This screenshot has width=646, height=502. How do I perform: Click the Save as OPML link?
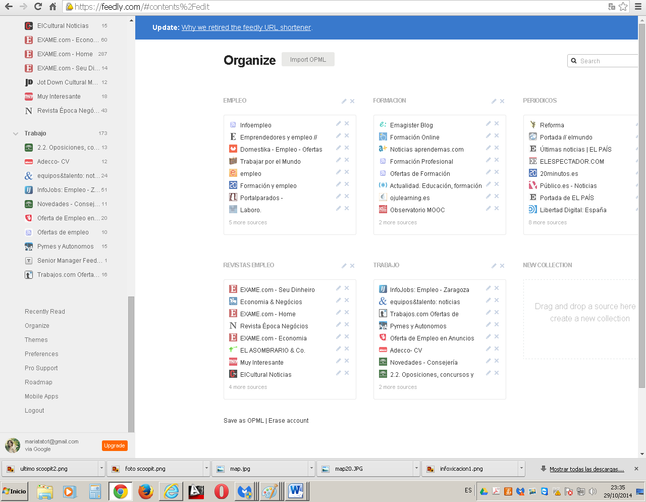(243, 420)
